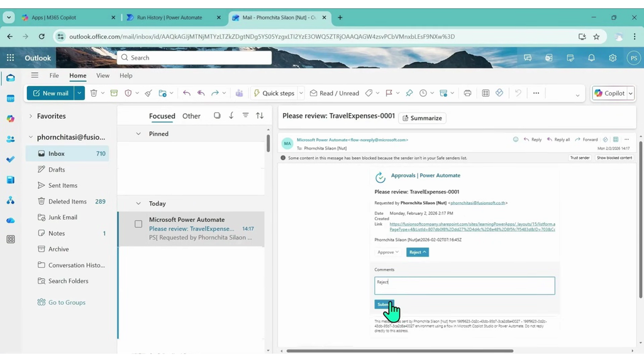This screenshot has height=362, width=644.
Task: Click the Read / Unread button
Action: [335, 93]
